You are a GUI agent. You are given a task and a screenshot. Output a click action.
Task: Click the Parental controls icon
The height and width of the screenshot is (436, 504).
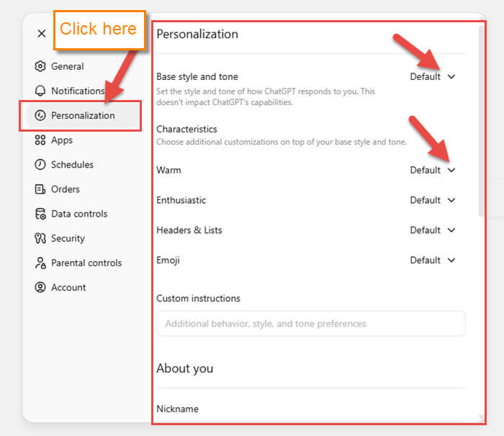click(40, 263)
